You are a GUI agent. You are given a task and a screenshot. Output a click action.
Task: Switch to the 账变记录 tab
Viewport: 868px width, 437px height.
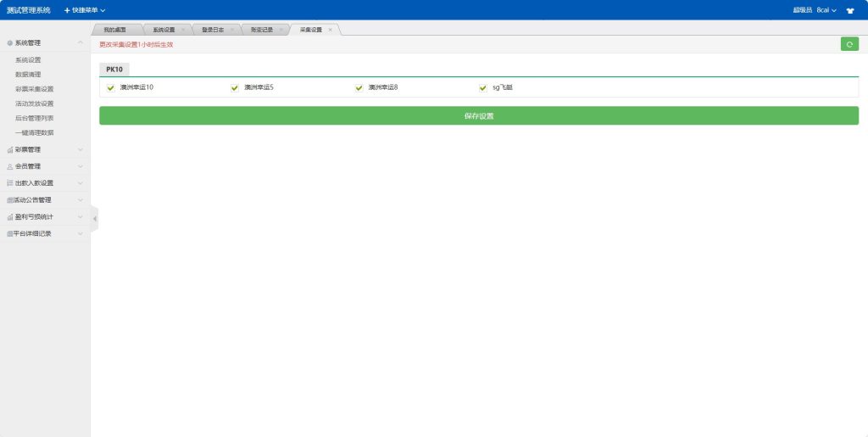pyautogui.click(x=262, y=30)
